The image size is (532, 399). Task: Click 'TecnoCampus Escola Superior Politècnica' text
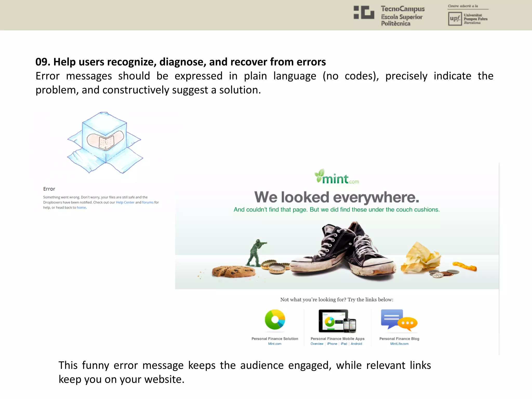point(402,16)
